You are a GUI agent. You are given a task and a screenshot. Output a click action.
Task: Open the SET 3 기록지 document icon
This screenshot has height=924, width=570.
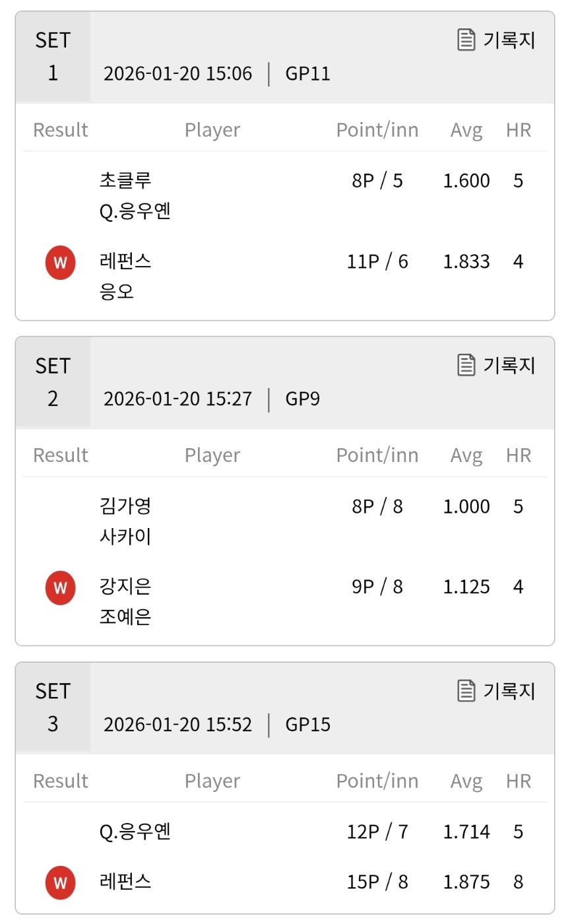click(466, 690)
